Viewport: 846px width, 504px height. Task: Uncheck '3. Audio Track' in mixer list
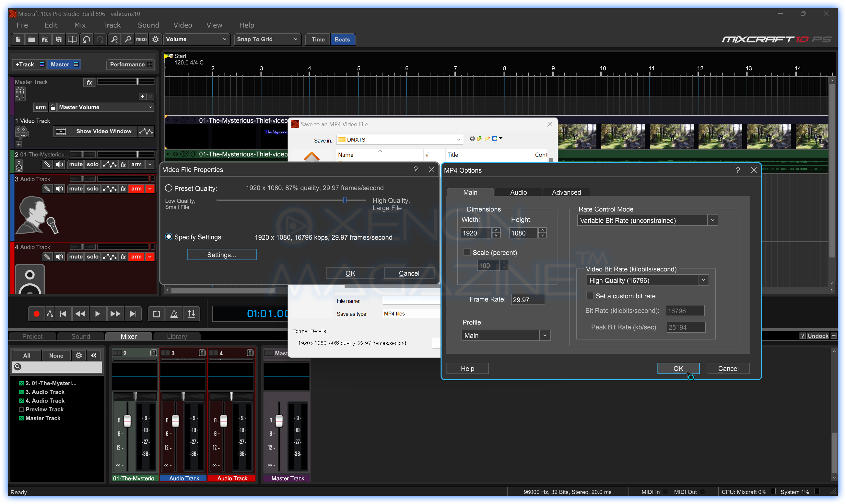coord(21,392)
